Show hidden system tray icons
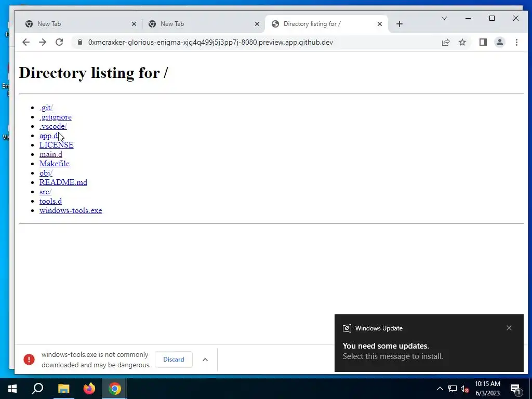The image size is (532, 399). [x=440, y=389]
